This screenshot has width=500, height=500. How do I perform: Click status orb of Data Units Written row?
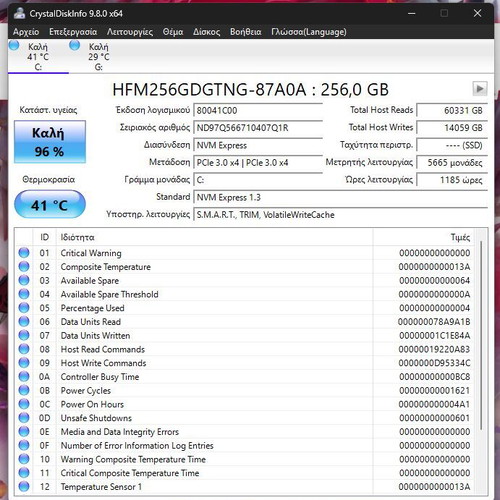coord(24,335)
